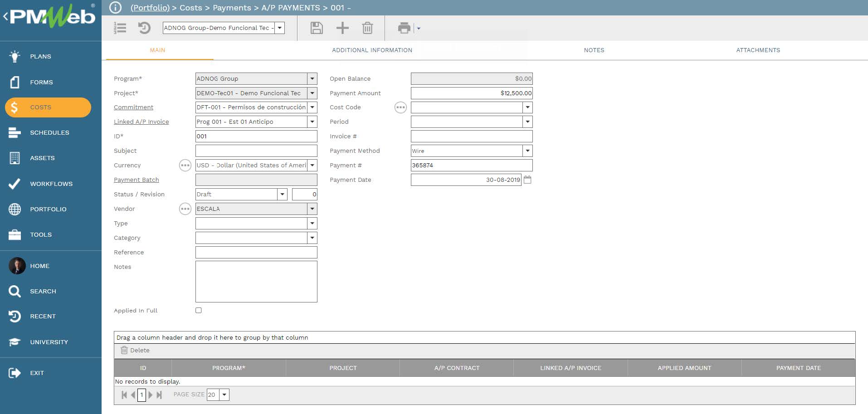Click the Notes text area
868x414 pixels.
[256, 282]
